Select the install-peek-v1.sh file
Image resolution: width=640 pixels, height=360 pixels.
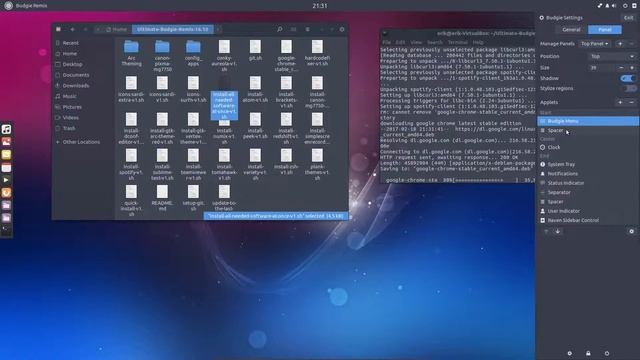pyautogui.click(x=255, y=125)
